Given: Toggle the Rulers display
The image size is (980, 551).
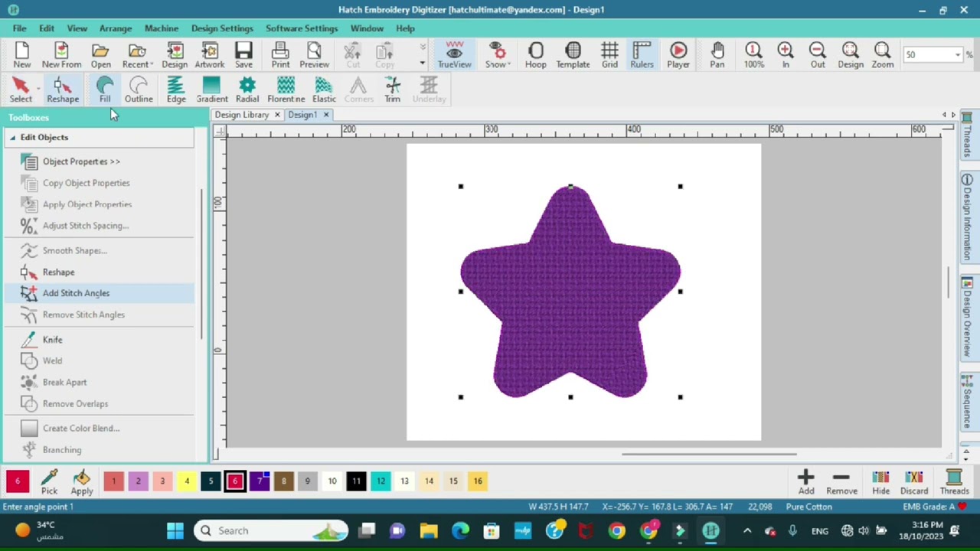Looking at the screenshot, I should 642,55.
